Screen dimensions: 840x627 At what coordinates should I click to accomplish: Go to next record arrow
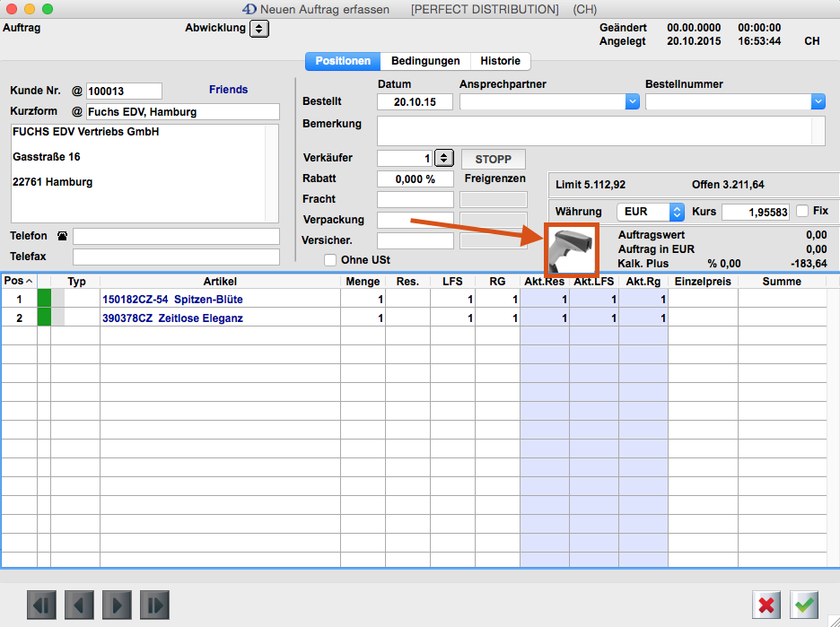117,605
